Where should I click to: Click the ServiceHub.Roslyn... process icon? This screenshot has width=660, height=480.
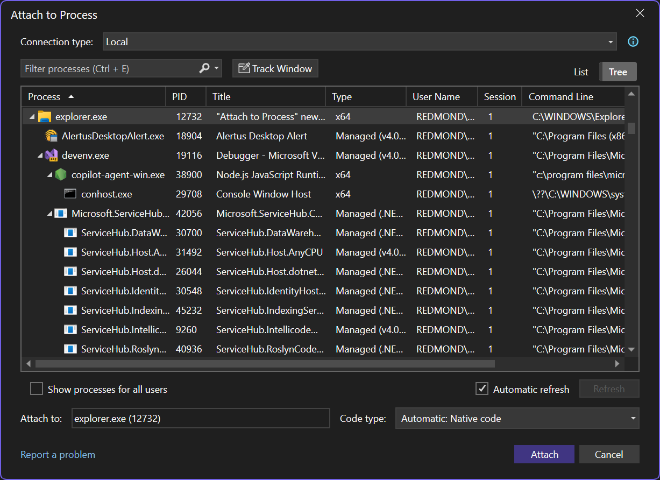pos(70,349)
